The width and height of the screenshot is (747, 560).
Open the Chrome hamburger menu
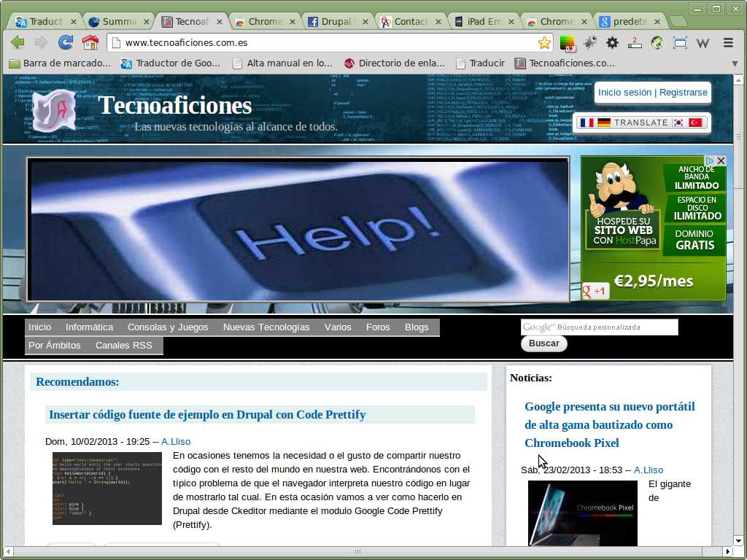pos(727,43)
